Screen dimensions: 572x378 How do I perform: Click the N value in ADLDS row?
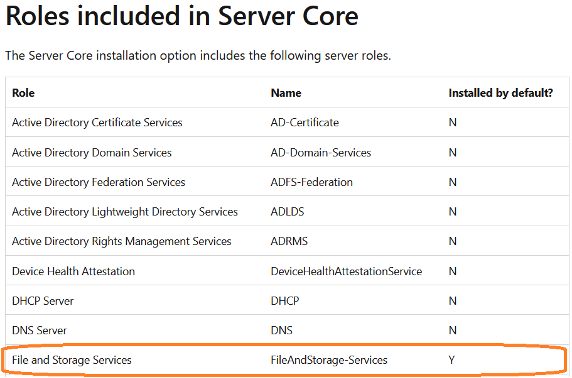[x=452, y=212]
